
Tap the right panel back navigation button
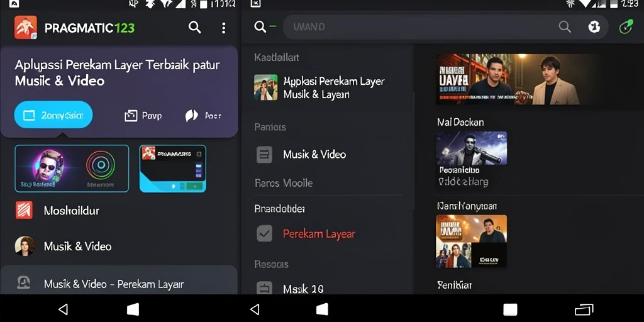[255, 309]
